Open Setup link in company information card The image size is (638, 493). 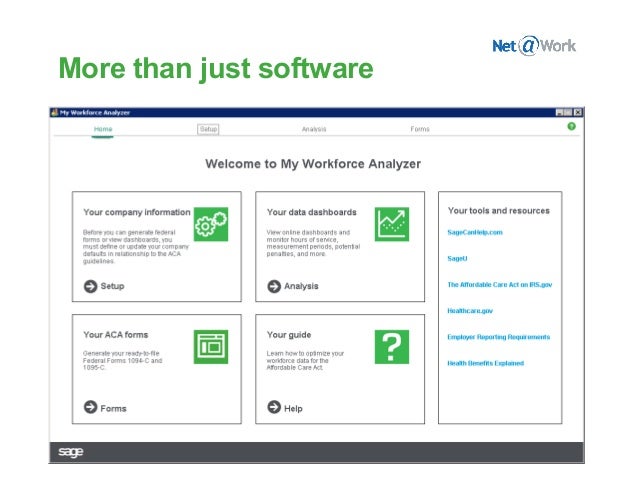[x=112, y=286]
